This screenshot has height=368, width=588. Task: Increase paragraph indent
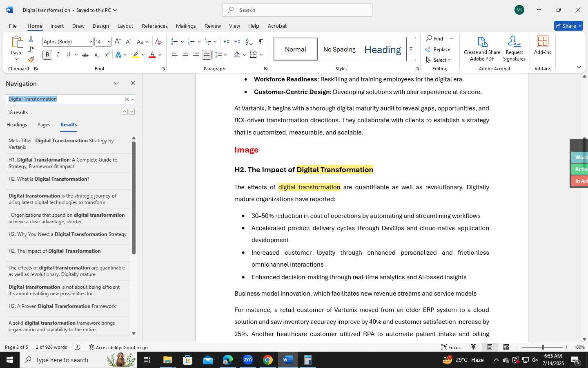[x=237, y=42]
